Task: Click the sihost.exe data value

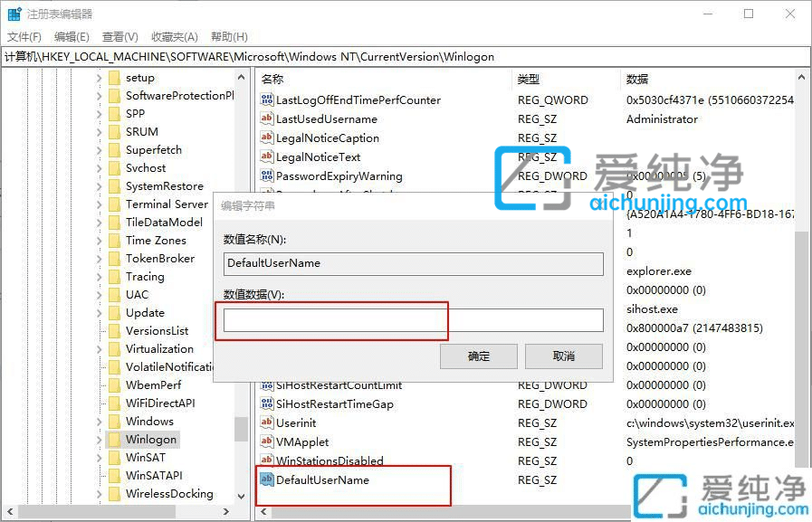Action: click(652, 308)
